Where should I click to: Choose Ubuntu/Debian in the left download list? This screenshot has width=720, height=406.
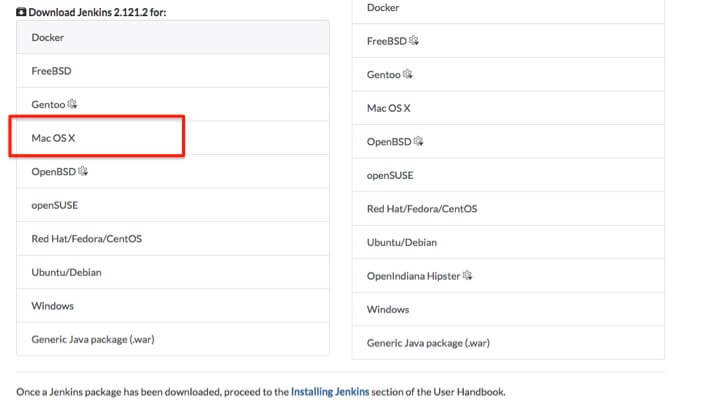(66, 272)
